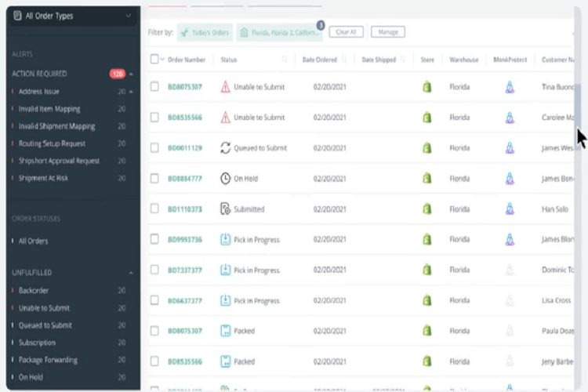Tick the checkbox for order BD1110373
The image size is (588, 392).
pyautogui.click(x=154, y=209)
